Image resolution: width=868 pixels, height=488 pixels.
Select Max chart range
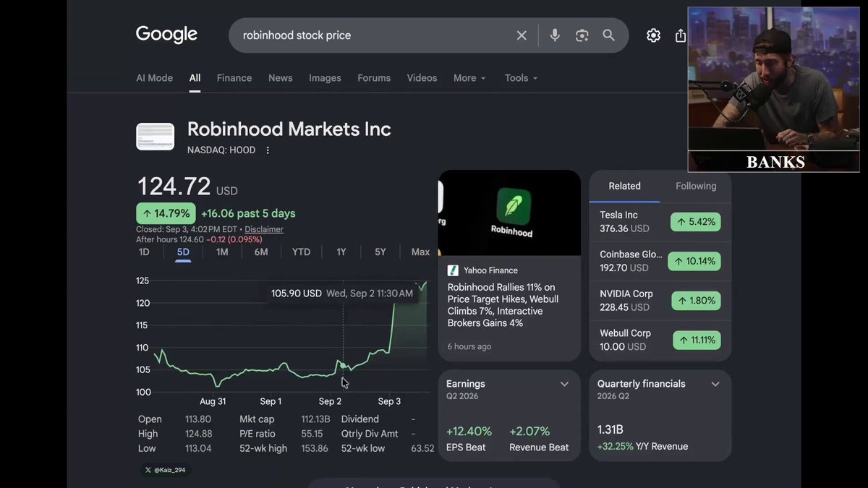coord(420,252)
